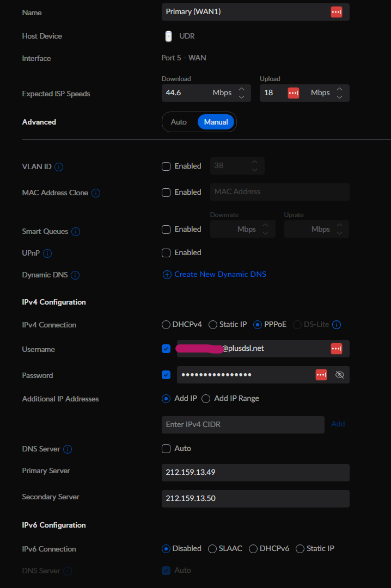
Task: Click the redaction icon beside Primary (WAN1) name
Action: [x=336, y=11]
